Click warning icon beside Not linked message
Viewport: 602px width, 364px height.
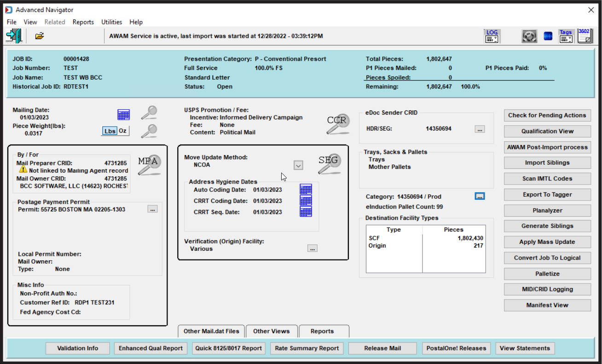(x=23, y=170)
